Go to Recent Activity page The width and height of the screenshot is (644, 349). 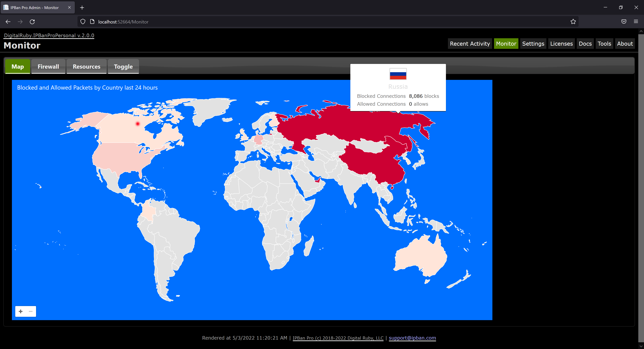pos(470,43)
